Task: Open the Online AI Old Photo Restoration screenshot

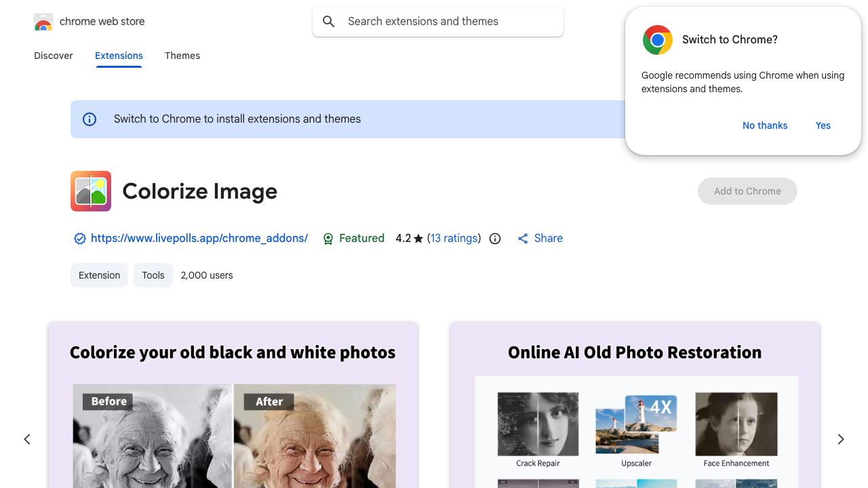Action: 635,405
